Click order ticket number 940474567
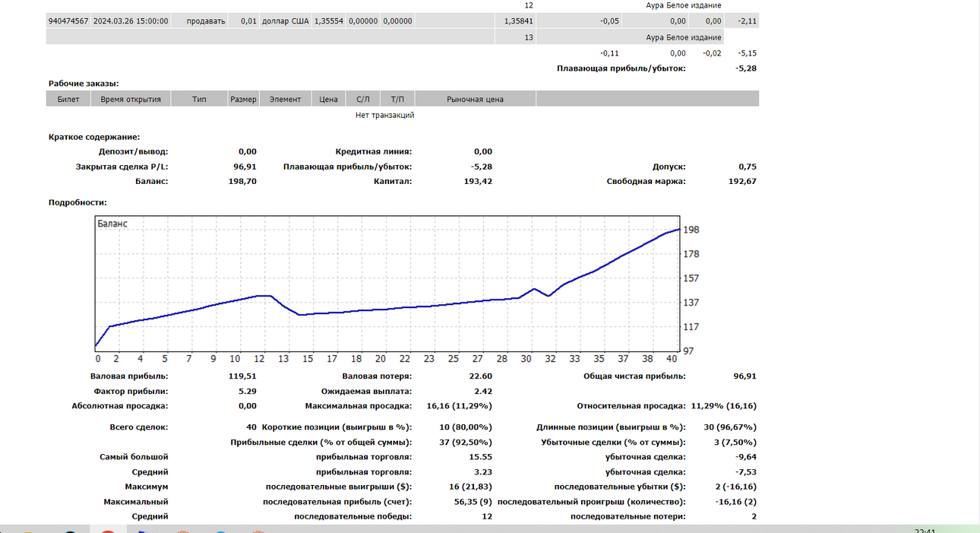The width and height of the screenshot is (980, 533). pos(68,21)
